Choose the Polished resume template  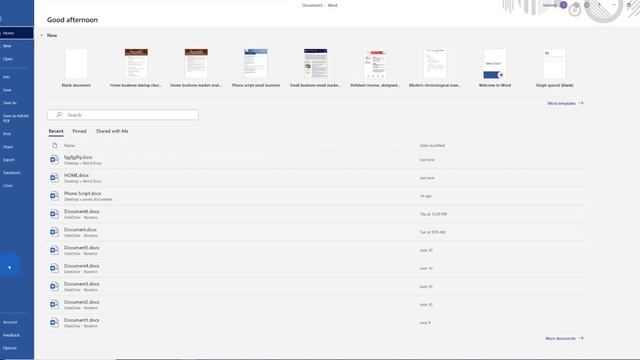point(375,68)
